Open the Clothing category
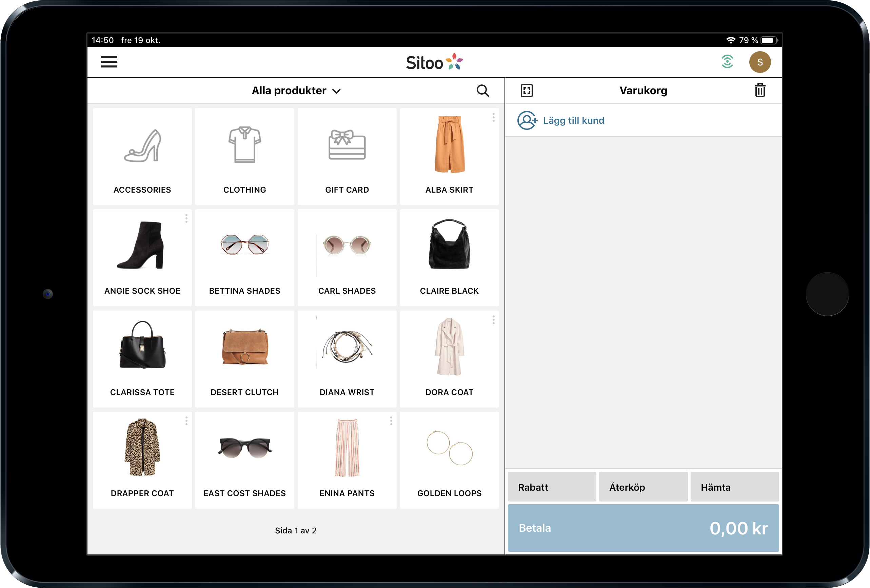Viewport: 870px width, 588px height. (244, 157)
